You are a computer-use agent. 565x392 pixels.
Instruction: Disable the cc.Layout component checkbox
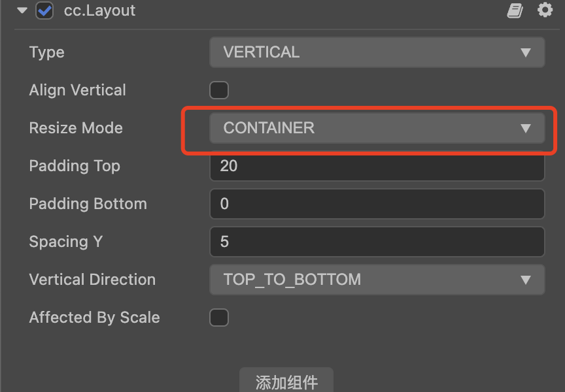click(x=44, y=10)
